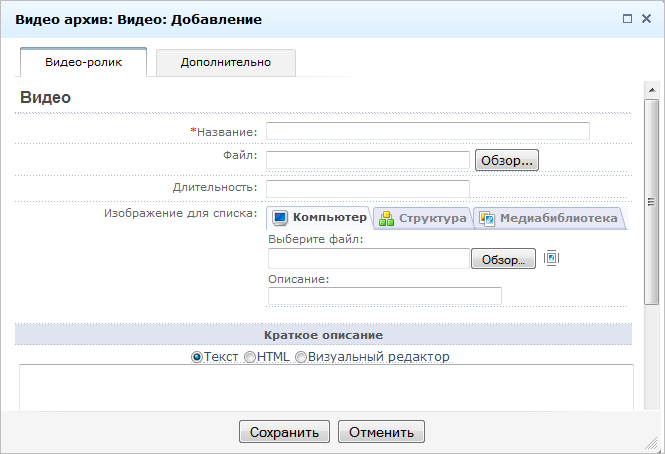Click the image preview icon beside Обзор
Viewport: 665px width, 454px height.
point(551,259)
